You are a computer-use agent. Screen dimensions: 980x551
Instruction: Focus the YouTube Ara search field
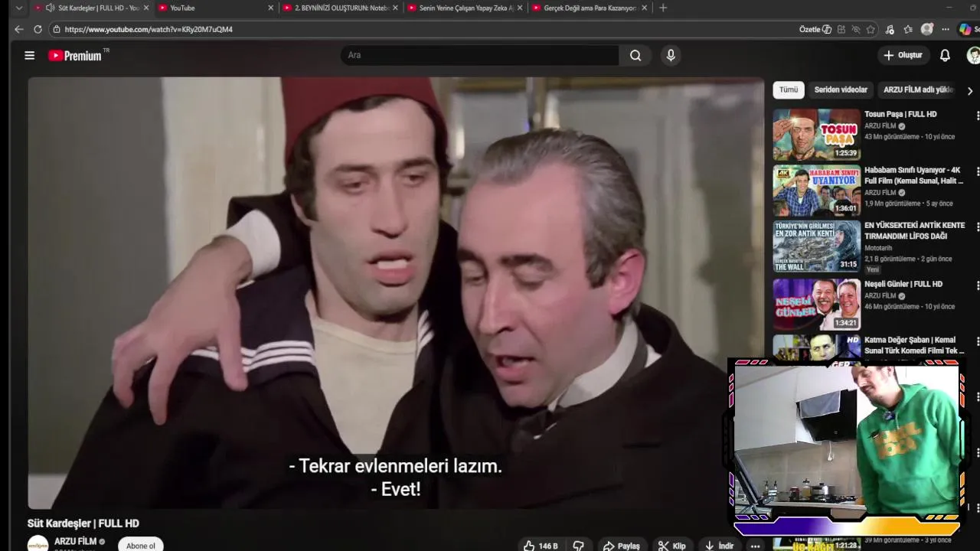pos(480,55)
